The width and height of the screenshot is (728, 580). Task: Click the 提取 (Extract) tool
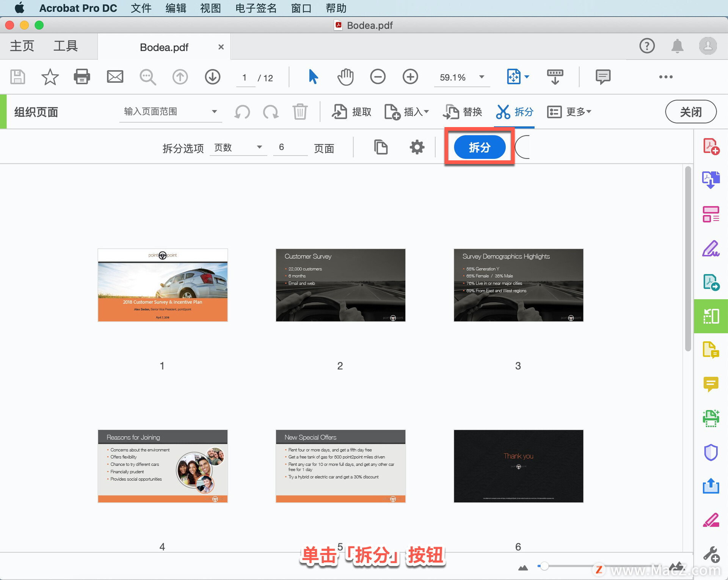click(351, 112)
